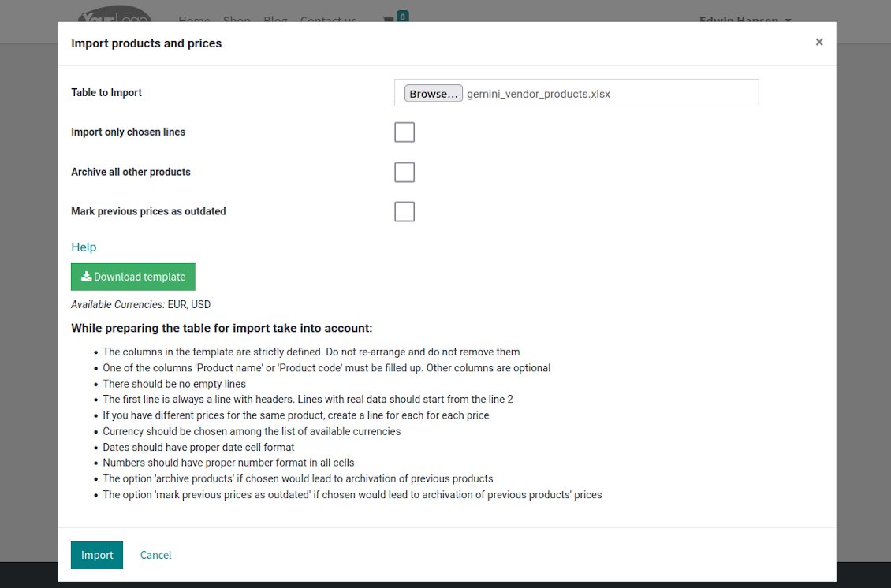Click the Import only chosen lines label
The width and height of the screenshot is (891, 588).
click(x=128, y=132)
